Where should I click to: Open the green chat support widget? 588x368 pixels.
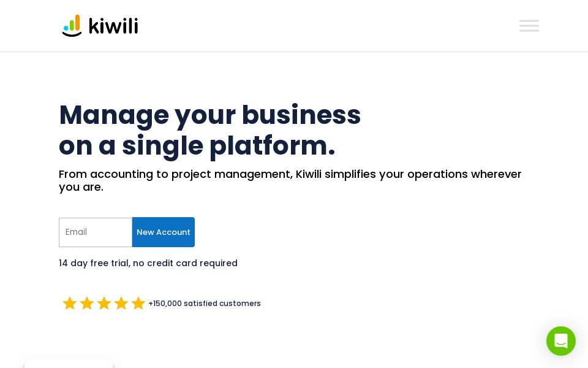[x=561, y=341]
